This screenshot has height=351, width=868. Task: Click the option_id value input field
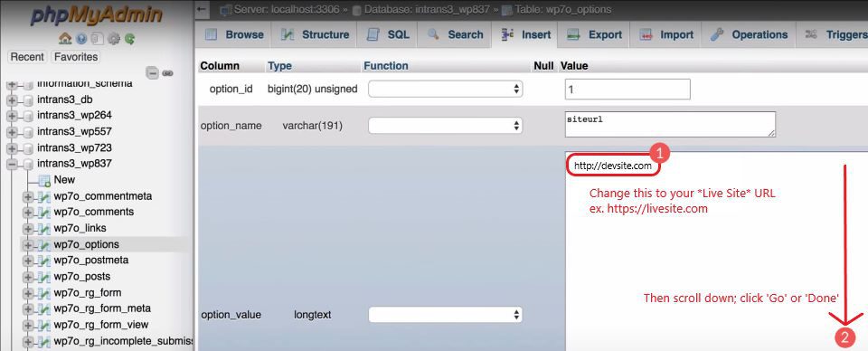click(x=627, y=90)
